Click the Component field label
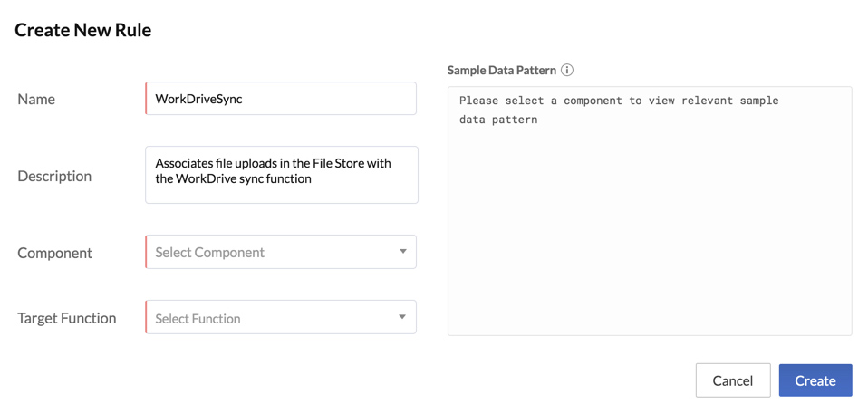The image size is (868, 414). pos(54,253)
